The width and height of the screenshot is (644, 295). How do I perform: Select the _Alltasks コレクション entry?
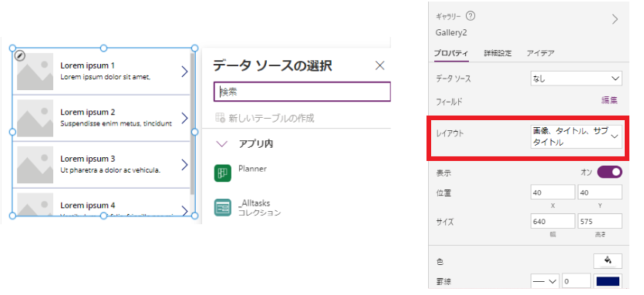coord(260,208)
